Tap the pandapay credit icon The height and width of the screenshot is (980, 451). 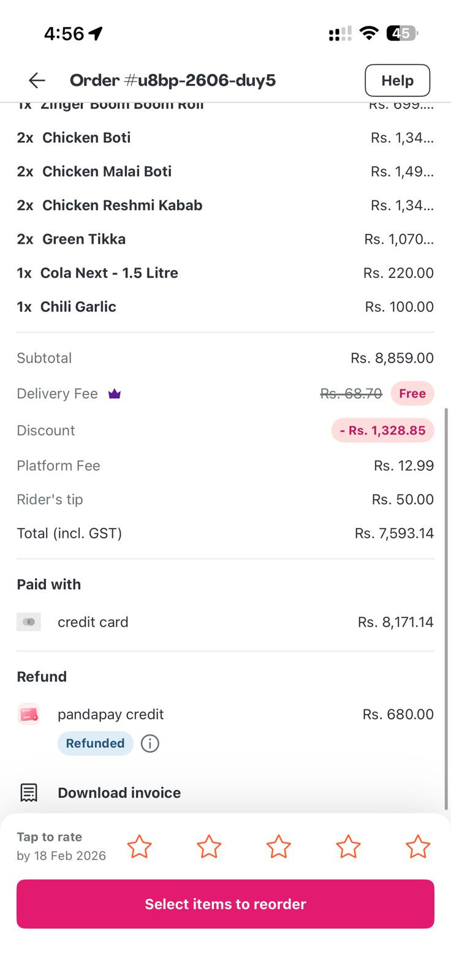[x=29, y=714]
